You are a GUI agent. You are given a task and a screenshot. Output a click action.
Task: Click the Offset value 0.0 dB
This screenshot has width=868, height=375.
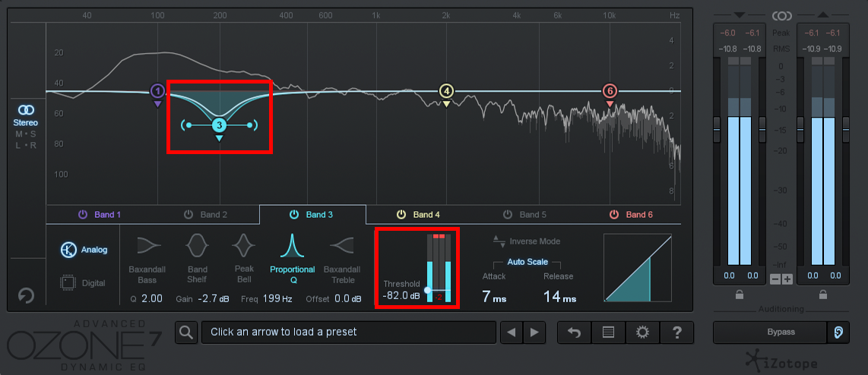347,298
